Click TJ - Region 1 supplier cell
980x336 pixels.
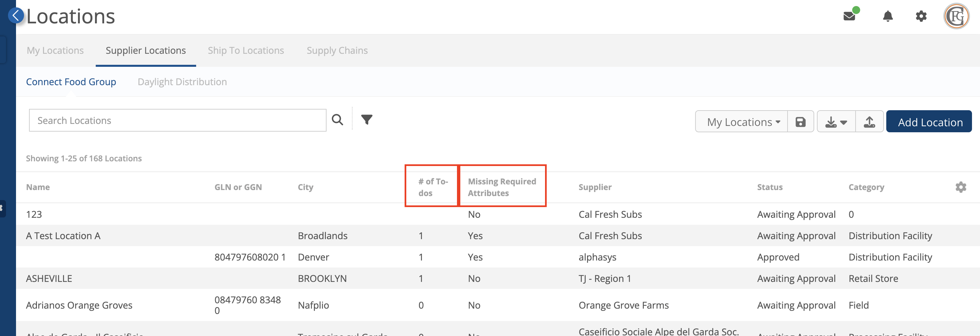coord(604,279)
